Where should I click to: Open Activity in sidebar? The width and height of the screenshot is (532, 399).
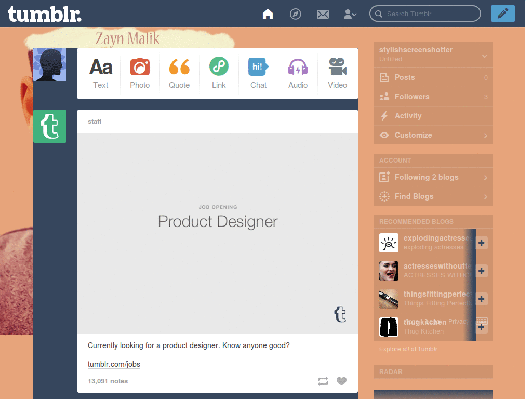pos(433,116)
